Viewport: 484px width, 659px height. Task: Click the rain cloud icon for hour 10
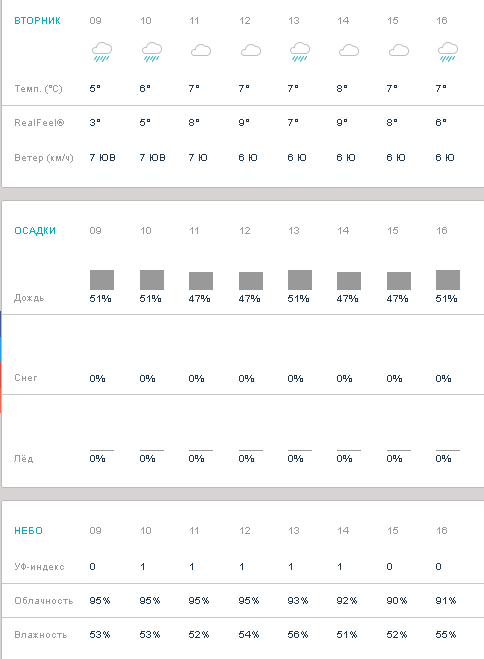152,52
